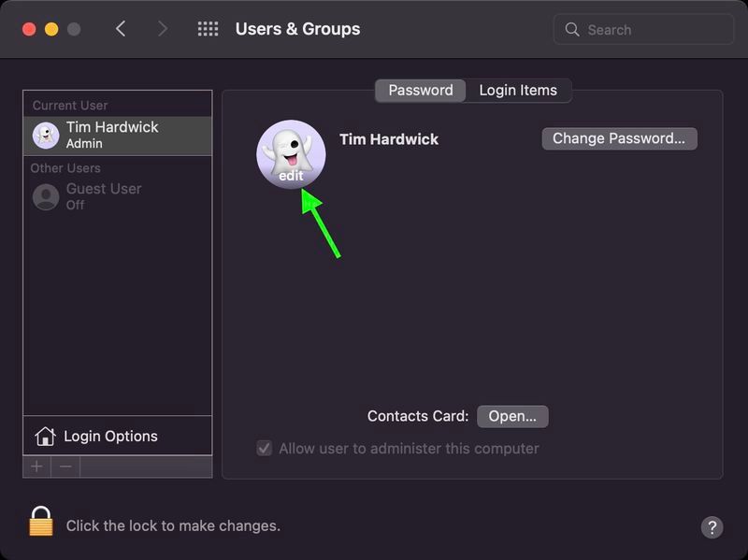Viewport: 748px width, 560px height.
Task: Click the lock to make changes
Action: 41,522
